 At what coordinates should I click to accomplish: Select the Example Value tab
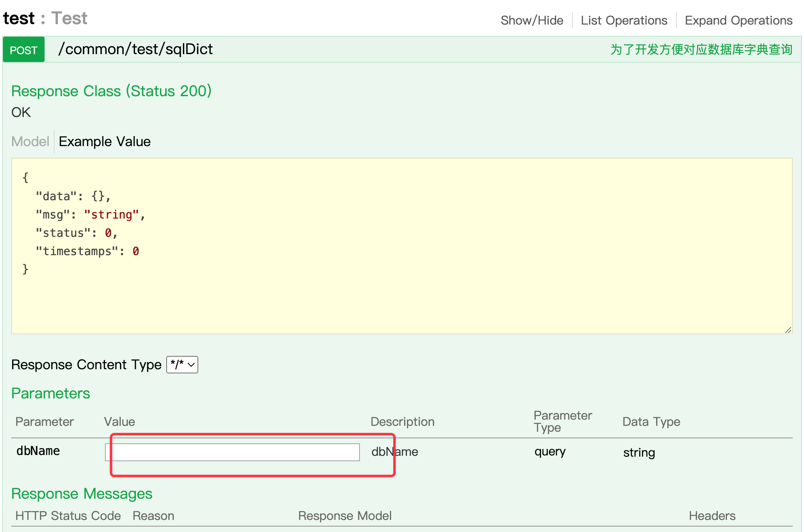pos(105,142)
